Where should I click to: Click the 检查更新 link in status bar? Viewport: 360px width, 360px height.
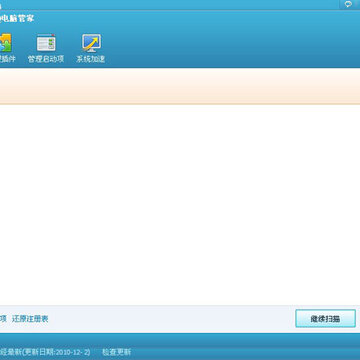(x=116, y=352)
